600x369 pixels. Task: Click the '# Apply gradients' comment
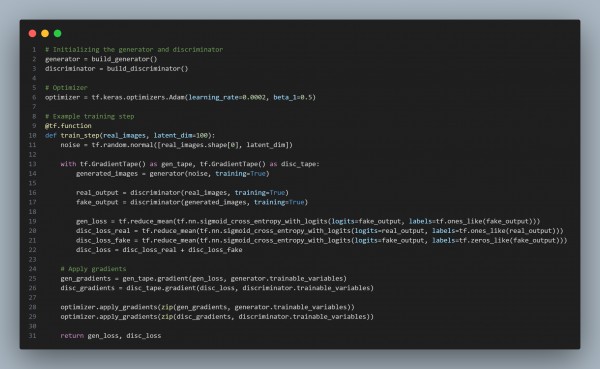tap(93, 269)
